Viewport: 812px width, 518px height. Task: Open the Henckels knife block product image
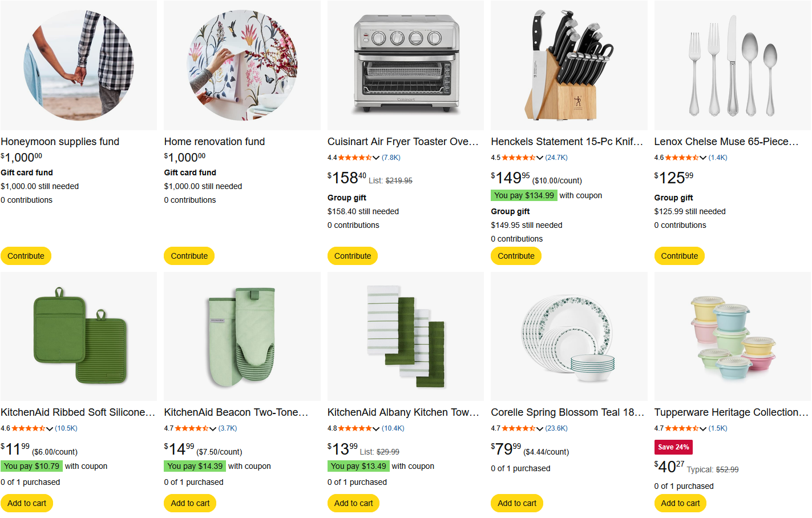coord(569,65)
